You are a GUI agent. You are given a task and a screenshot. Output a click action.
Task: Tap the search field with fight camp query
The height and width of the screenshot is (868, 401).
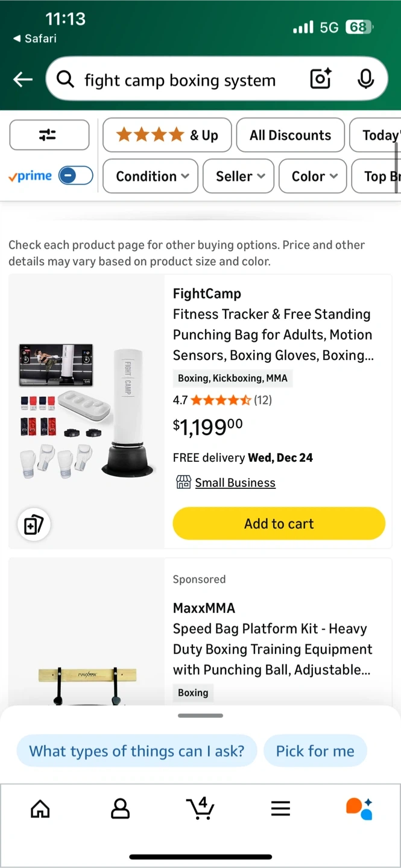(180, 80)
